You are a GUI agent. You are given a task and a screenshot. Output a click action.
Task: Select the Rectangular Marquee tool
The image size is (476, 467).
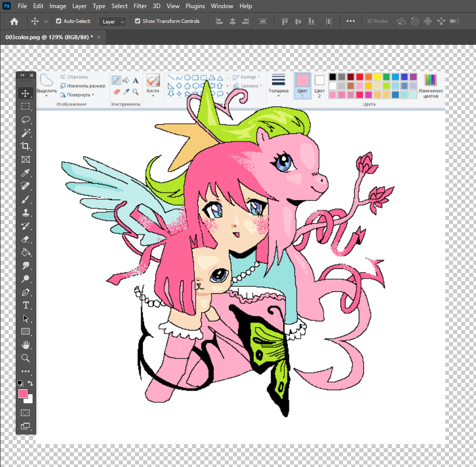click(25, 106)
